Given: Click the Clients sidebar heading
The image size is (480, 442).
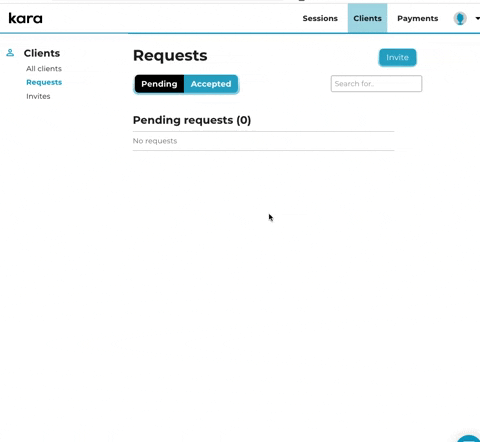Looking at the screenshot, I should [x=42, y=53].
